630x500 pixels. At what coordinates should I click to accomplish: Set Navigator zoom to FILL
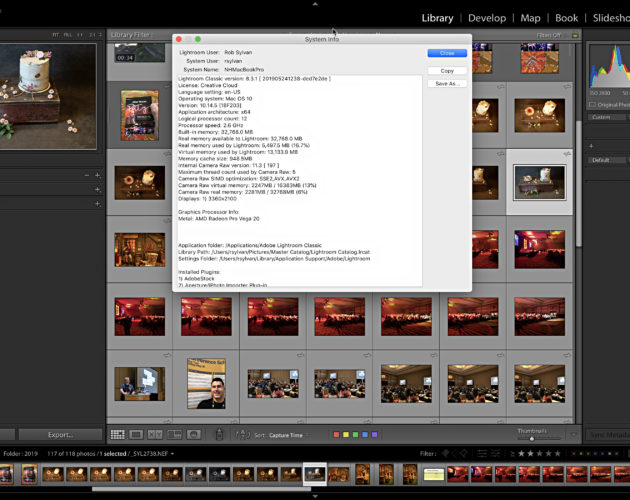click(68, 35)
